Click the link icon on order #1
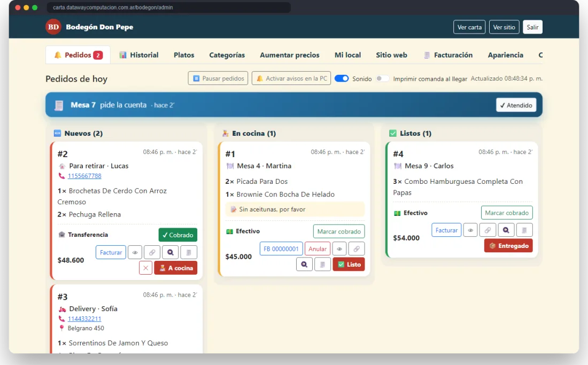 (356, 249)
